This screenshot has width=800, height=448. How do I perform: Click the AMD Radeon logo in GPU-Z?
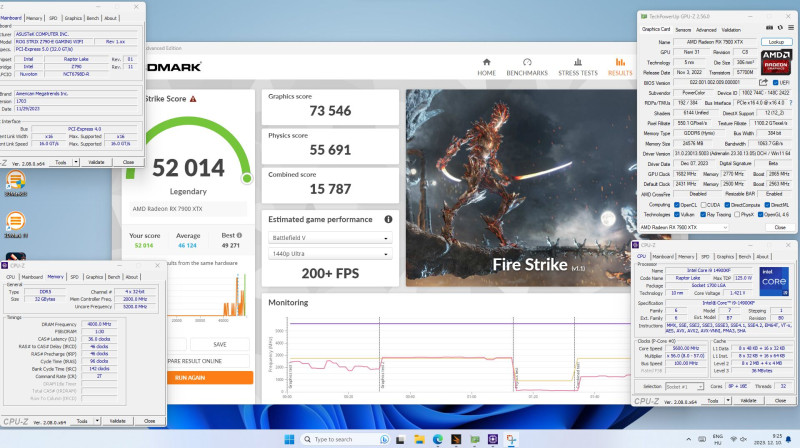tap(776, 62)
